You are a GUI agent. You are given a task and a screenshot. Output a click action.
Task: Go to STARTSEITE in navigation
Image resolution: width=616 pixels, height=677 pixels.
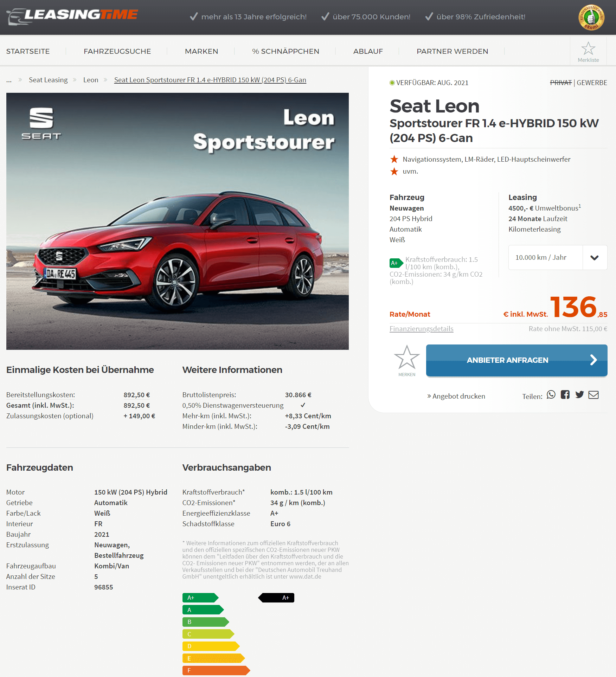tap(28, 51)
